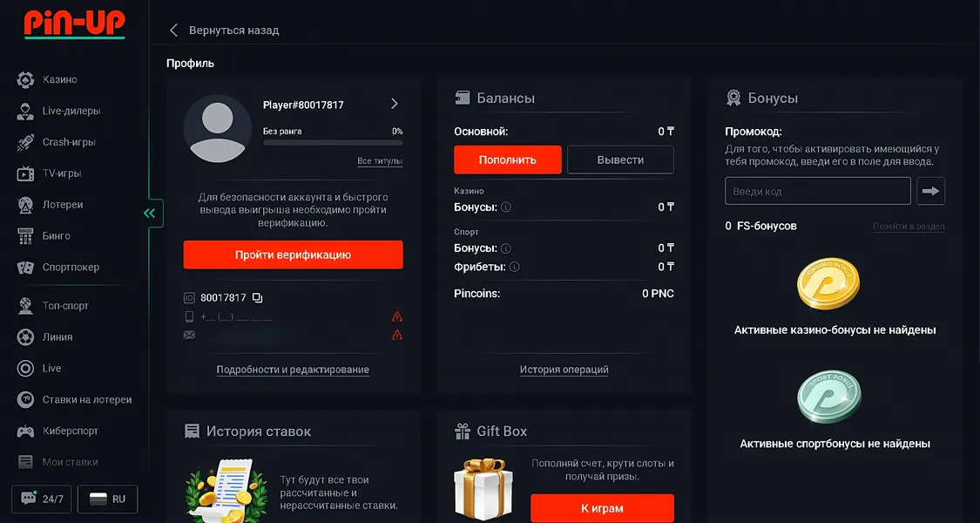Screen dimensions: 980x523
Task: Click the email warning icon
Action: (397, 335)
